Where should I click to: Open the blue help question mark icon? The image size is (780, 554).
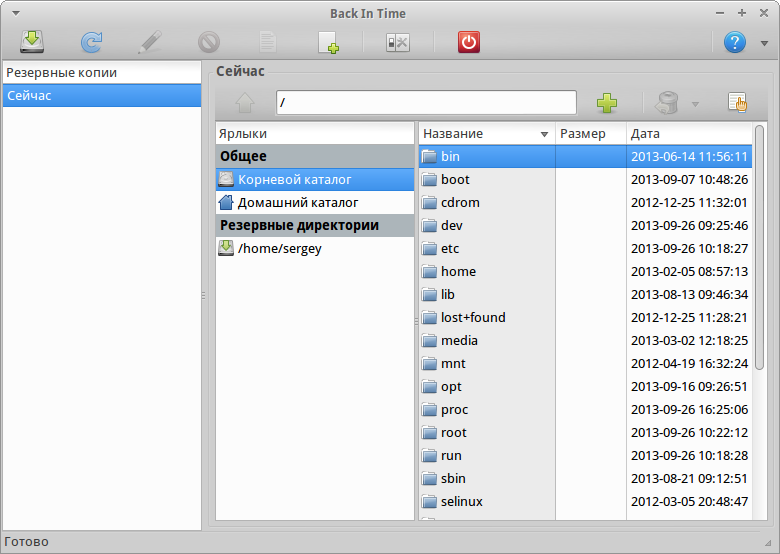735,42
